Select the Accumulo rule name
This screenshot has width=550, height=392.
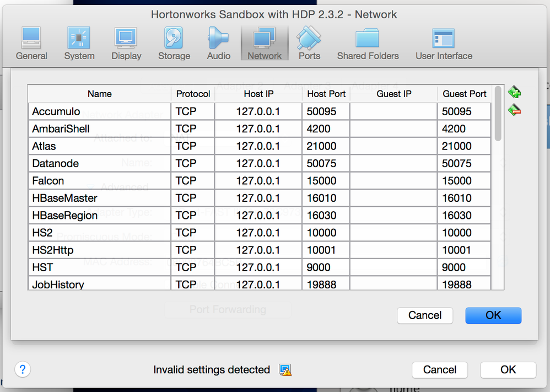(100, 111)
